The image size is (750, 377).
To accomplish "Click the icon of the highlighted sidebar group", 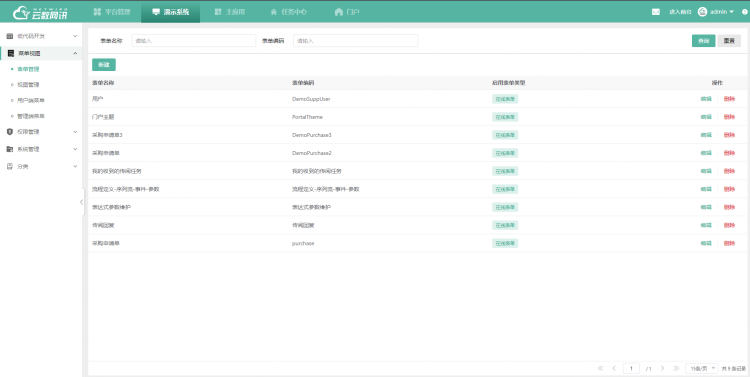I will 11,54.
